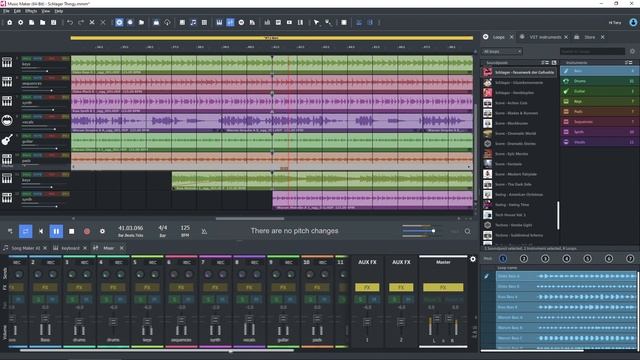
Task: Click the Instruments list view icon
Action: pos(629,62)
